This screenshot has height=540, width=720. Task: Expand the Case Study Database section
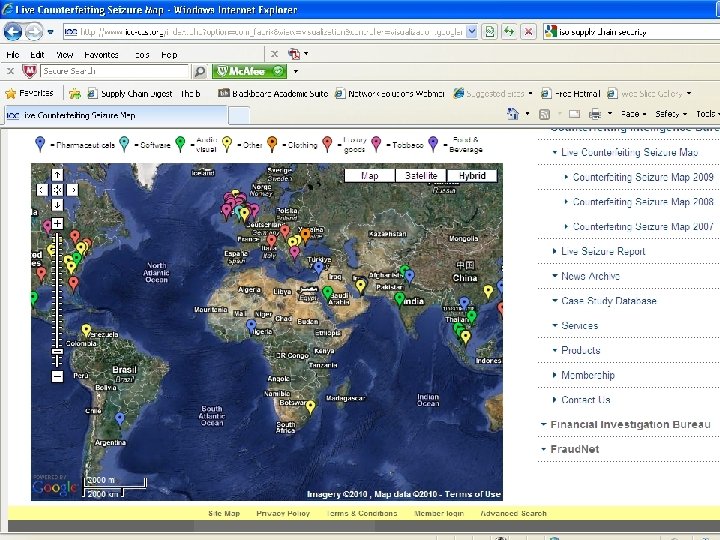coord(608,301)
